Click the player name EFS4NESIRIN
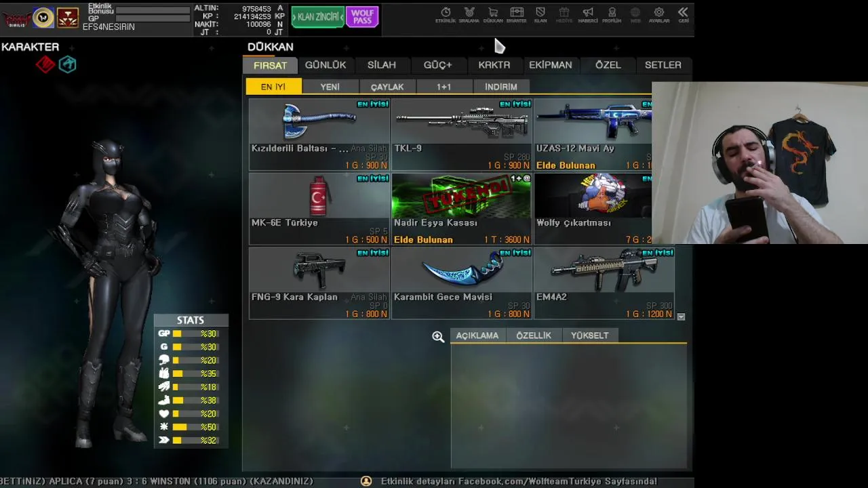 click(x=108, y=27)
